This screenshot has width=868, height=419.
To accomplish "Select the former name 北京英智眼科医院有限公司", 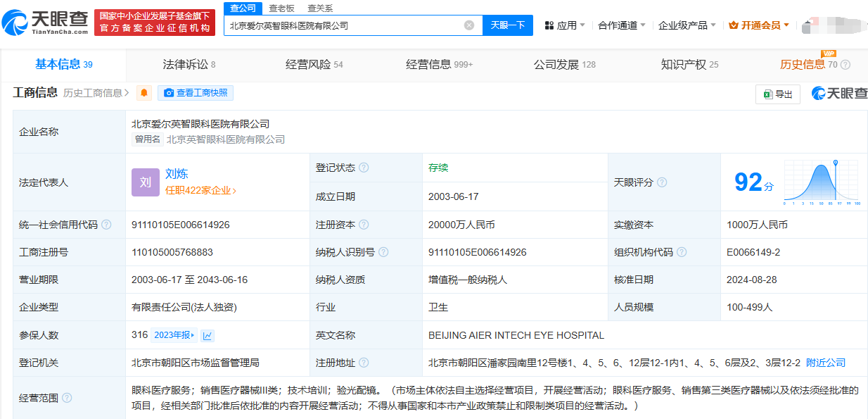I will 226,139.
